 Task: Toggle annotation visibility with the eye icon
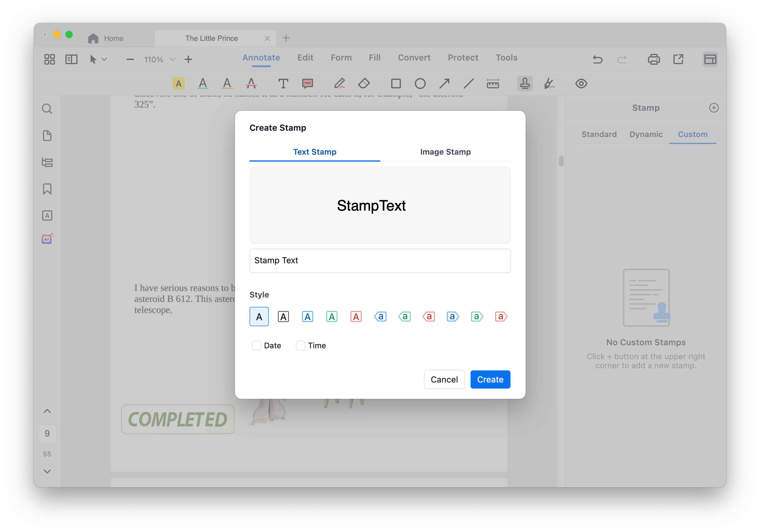pos(581,84)
